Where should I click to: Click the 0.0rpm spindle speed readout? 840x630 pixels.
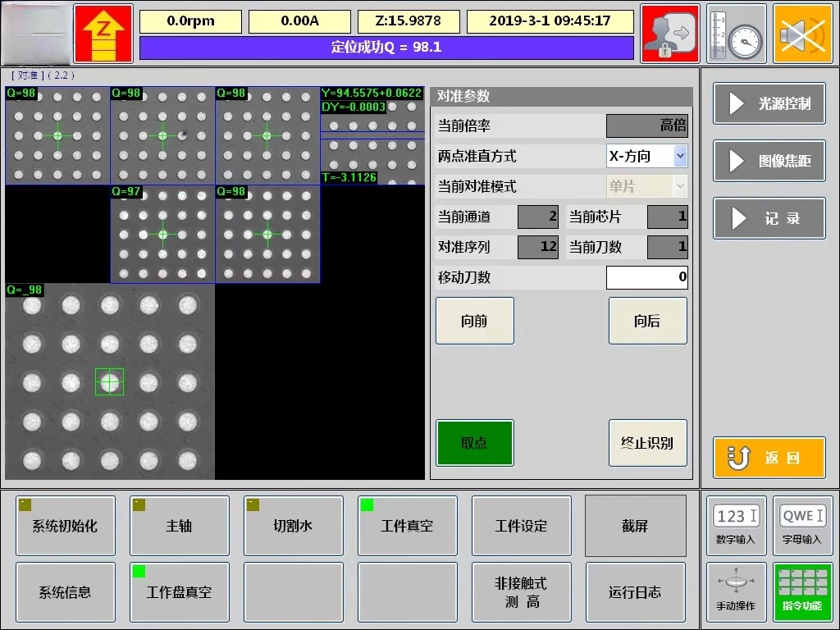tap(190, 21)
